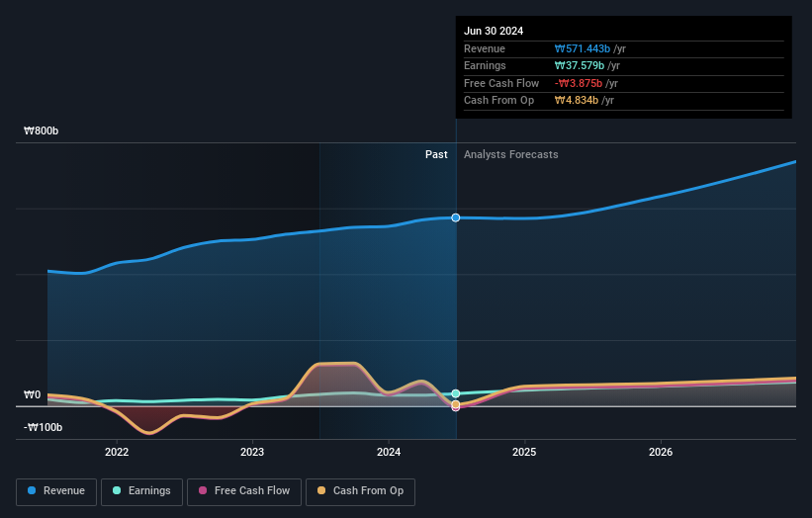The image size is (812, 518).
Task: Click the ₩571.443b revenue value
Action: pos(583,48)
